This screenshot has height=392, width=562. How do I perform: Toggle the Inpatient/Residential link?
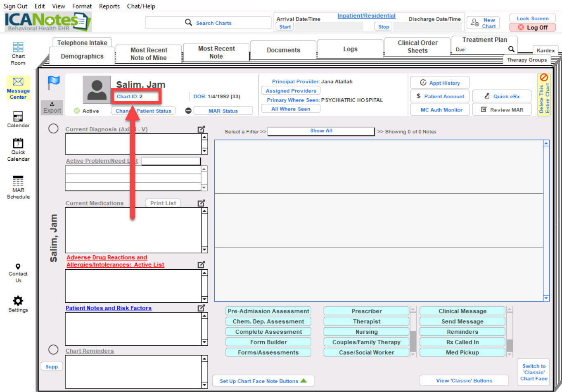pos(366,16)
